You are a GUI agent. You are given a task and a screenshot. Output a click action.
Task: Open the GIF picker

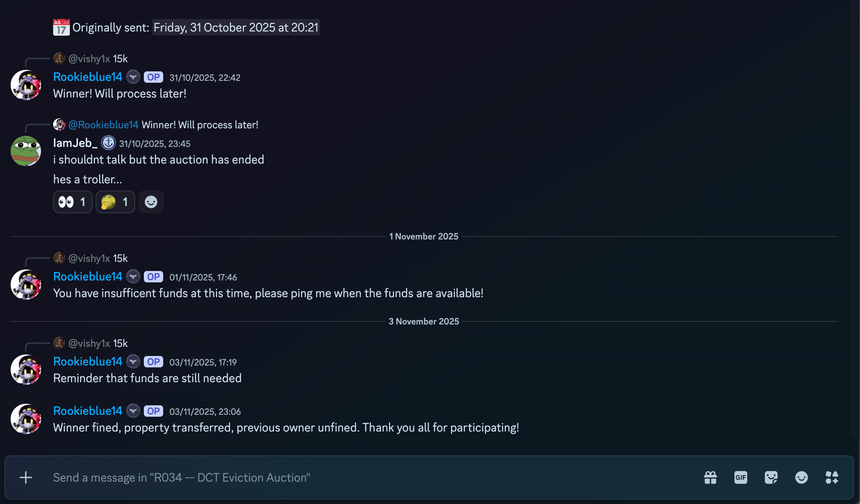[x=740, y=477]
